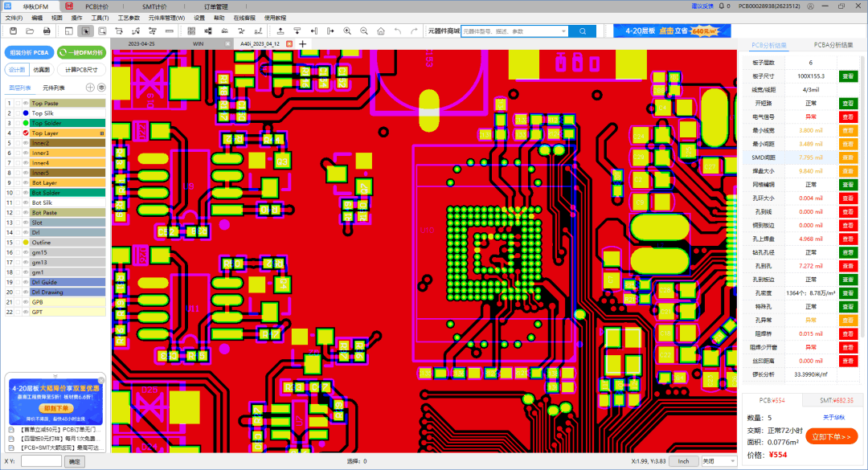Image resolution: width=868 pixels, height=470 pixels.
Task: Click the move-left alignment icon
Action: click(314, 31)
